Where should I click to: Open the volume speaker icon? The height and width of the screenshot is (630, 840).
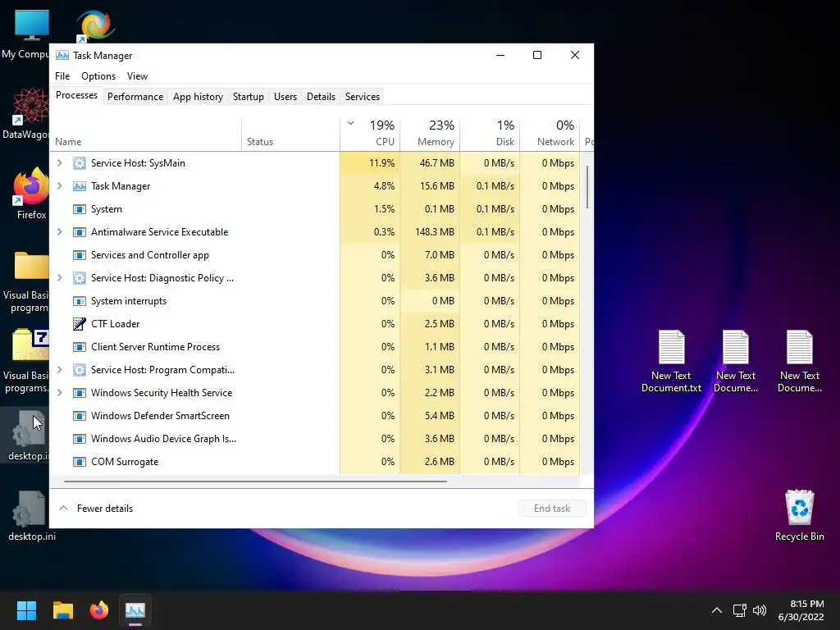coord(760,610)
